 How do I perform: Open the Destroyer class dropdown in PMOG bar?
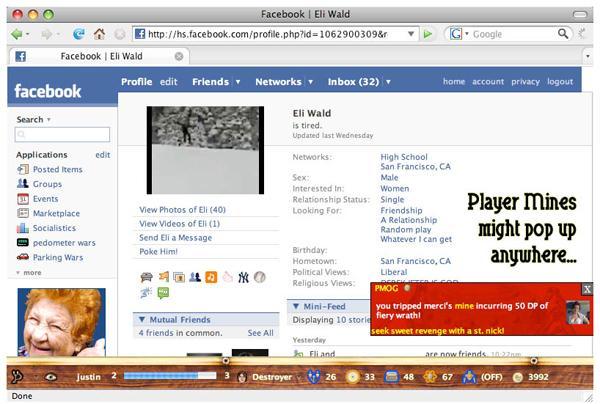[298, 378]
